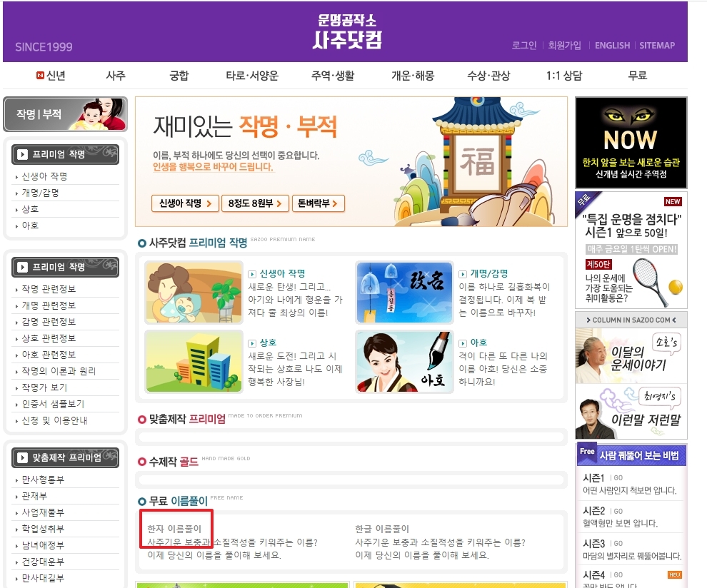The height and width of the screenshot is (588, 707).
Task: Open 한자 이름풀이 free service
Action: pos(174,529)
